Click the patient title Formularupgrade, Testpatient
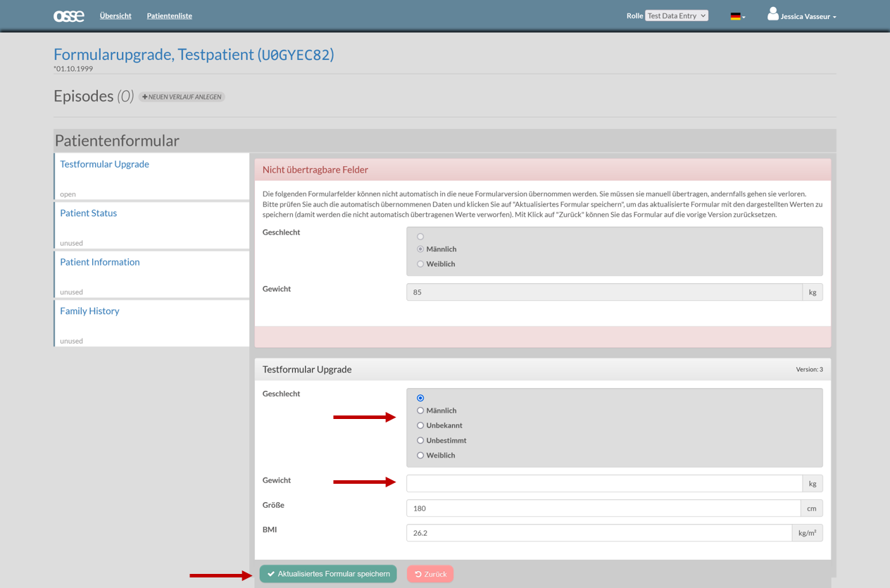 coord(194,54)
